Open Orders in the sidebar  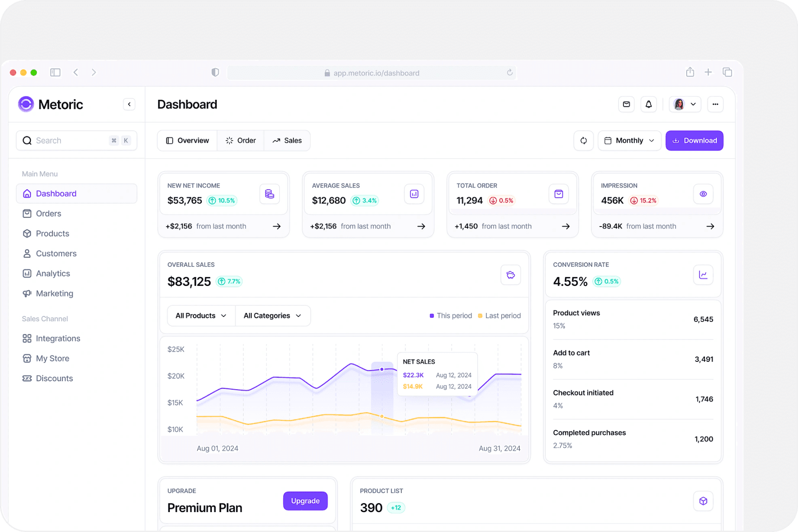77,214
